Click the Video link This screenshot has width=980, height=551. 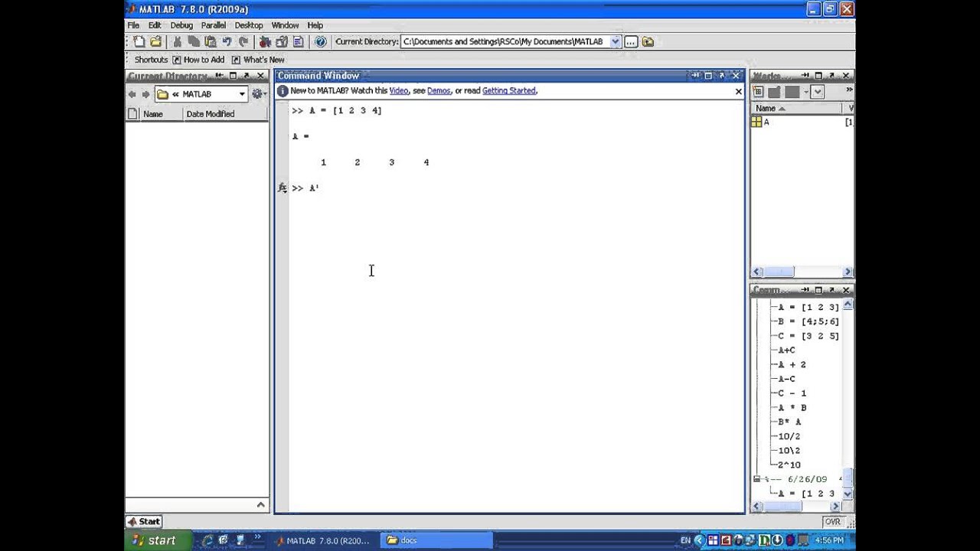click(x=399, y=91)
